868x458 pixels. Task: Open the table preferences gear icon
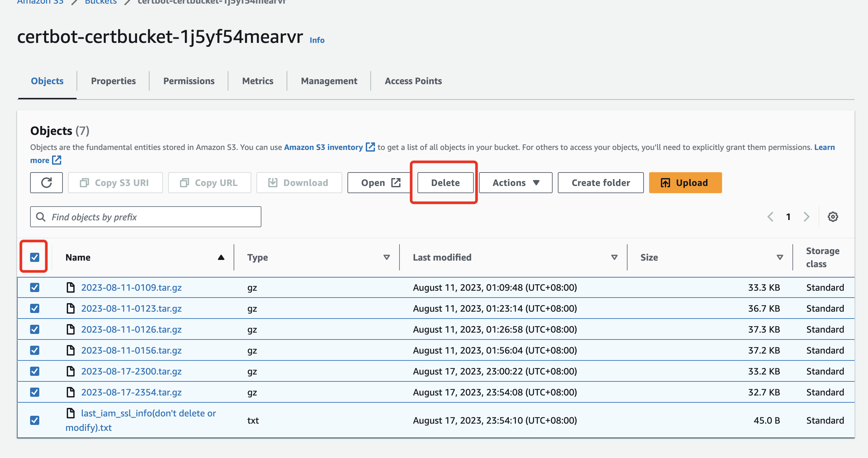833,217
